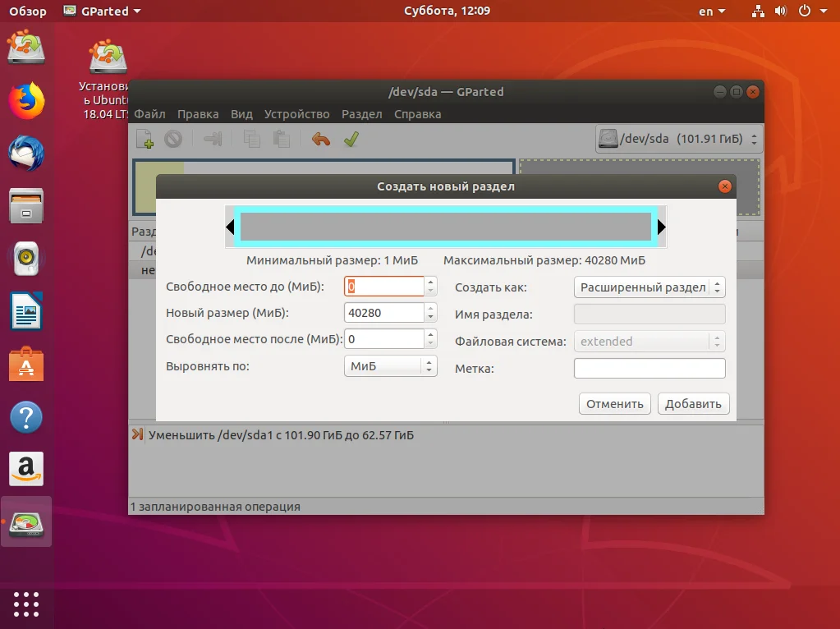The width and height of the screenshot is (840, 629).
Task: Open the Вид menu
Action: 241,114
